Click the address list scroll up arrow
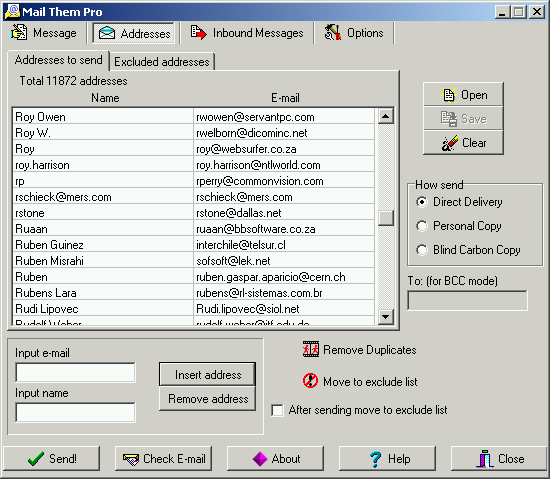This screenshot has height=479, width=550. click(x=385, y=116)
